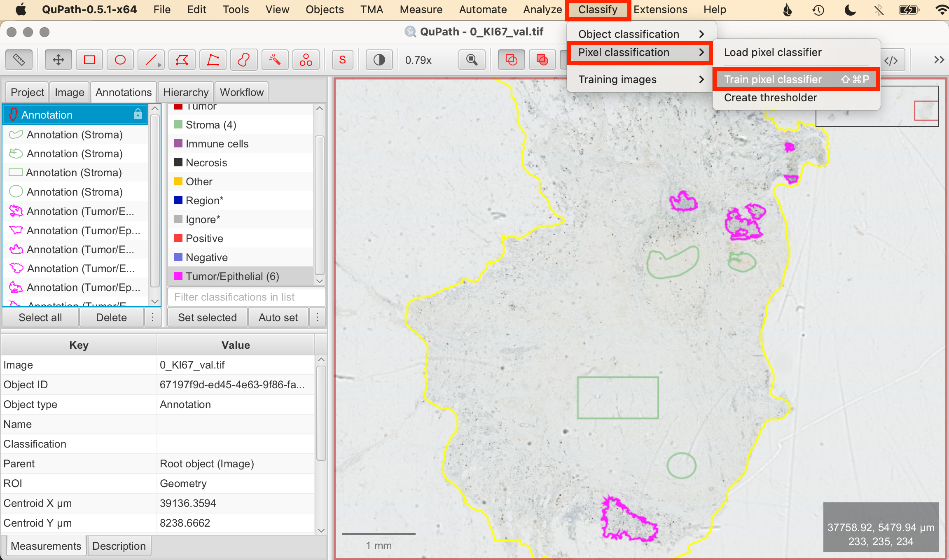Viewport: 949px width, 560px height.
Task: Open Brightness and Contrast dialog
Action: click(379, 60)
